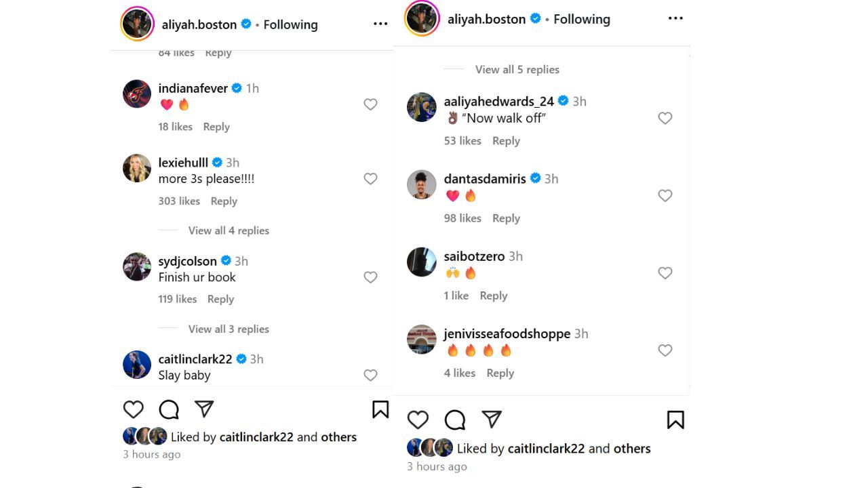Like sydjcolson's comment with the heart toggle

coord(370,277)
